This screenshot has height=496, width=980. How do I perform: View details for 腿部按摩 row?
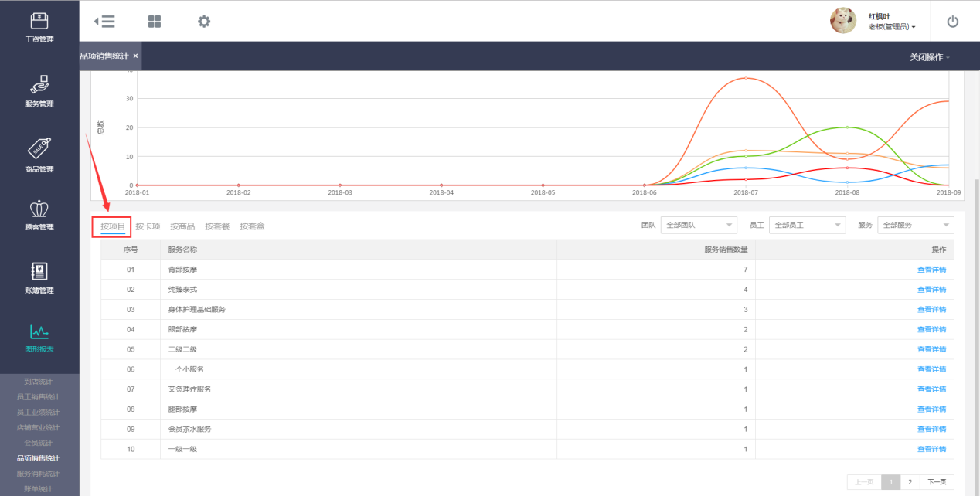click(931, 409)
